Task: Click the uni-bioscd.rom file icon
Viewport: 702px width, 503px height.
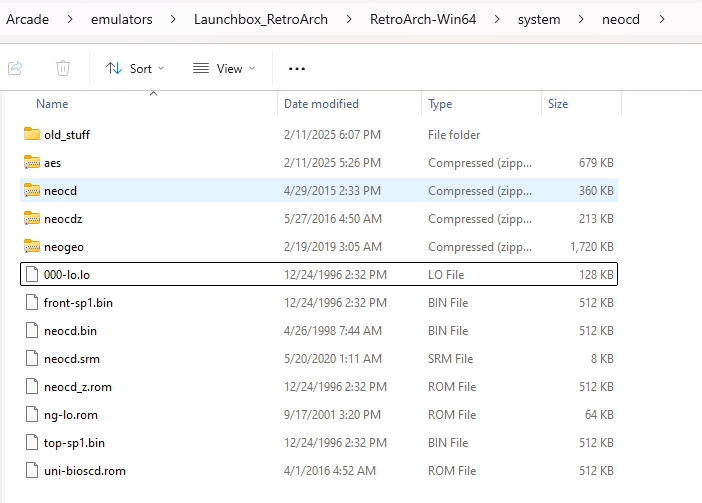Action: click(x=31, y=470)
